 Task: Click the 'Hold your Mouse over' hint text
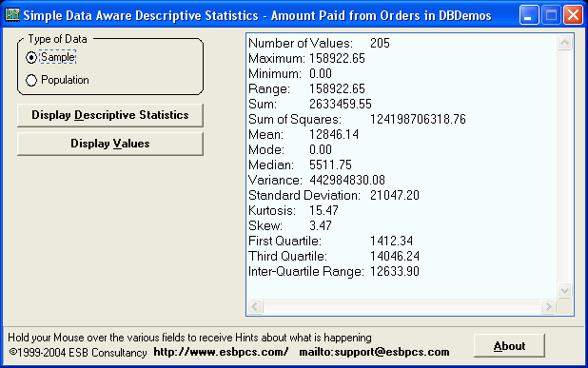pyautogui.click(x=189, y=338)
